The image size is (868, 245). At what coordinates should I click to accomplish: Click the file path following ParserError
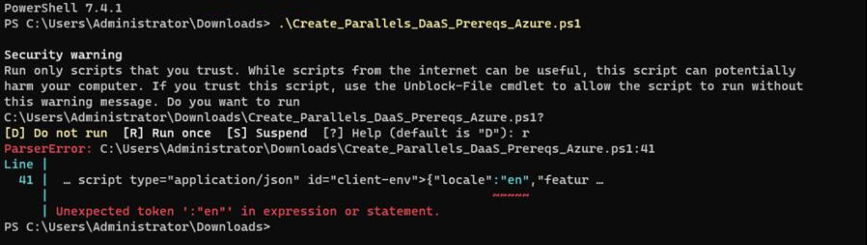(x=377, y=149)
